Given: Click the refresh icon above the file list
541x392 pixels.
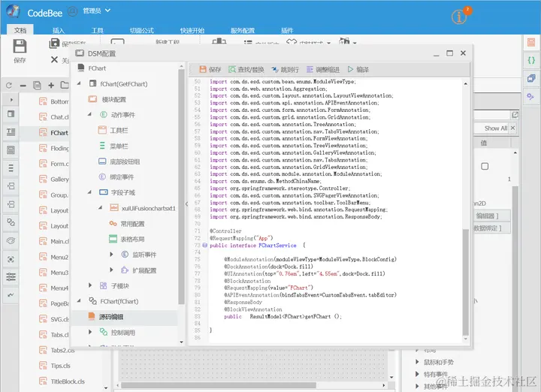Looking at the screenshot, I should [x=9, y=85].
